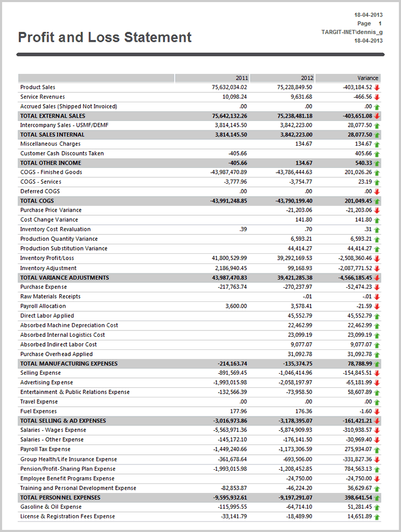Click red arrow on Fuel Expenses row
Image resolution: width=401 pixels, height=532 pixels.
pos(377,412)
